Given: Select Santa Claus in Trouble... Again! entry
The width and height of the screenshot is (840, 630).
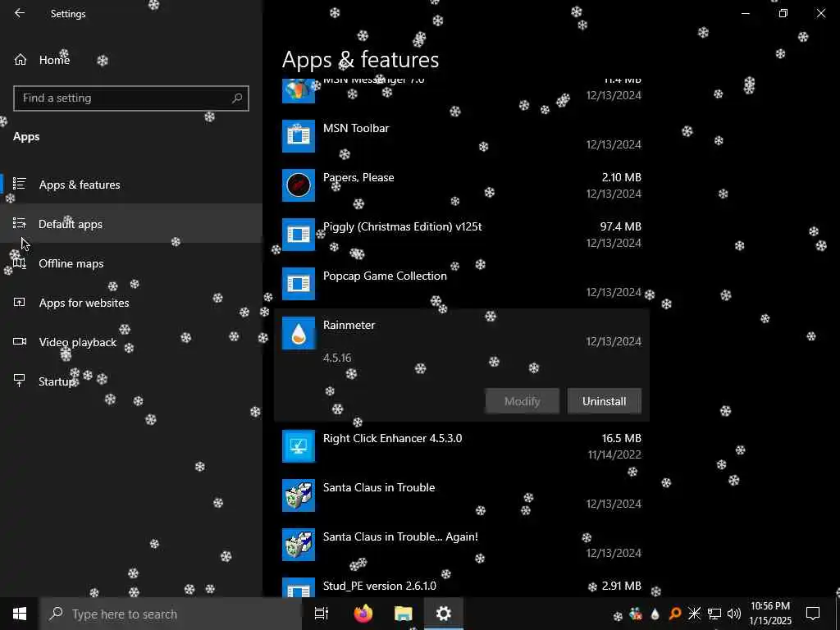Looking at the screenshot, I should (461, 545).
